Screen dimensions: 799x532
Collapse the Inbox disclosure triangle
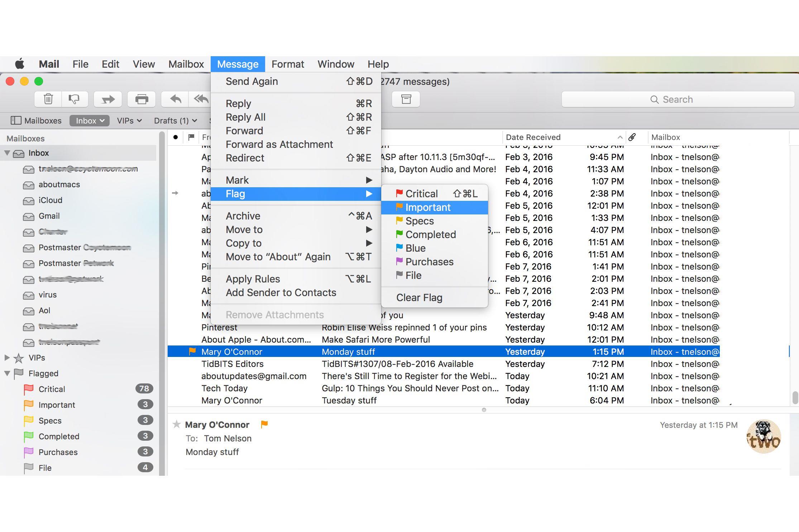7,153
